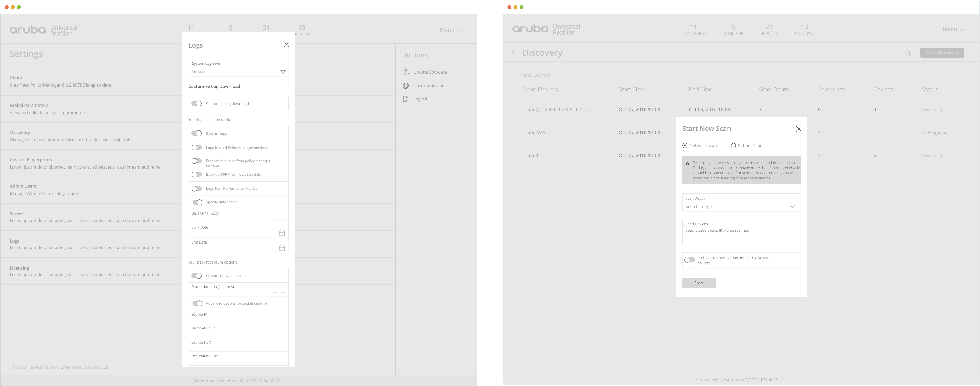Click the search magnifier on Discovery page

908,53
